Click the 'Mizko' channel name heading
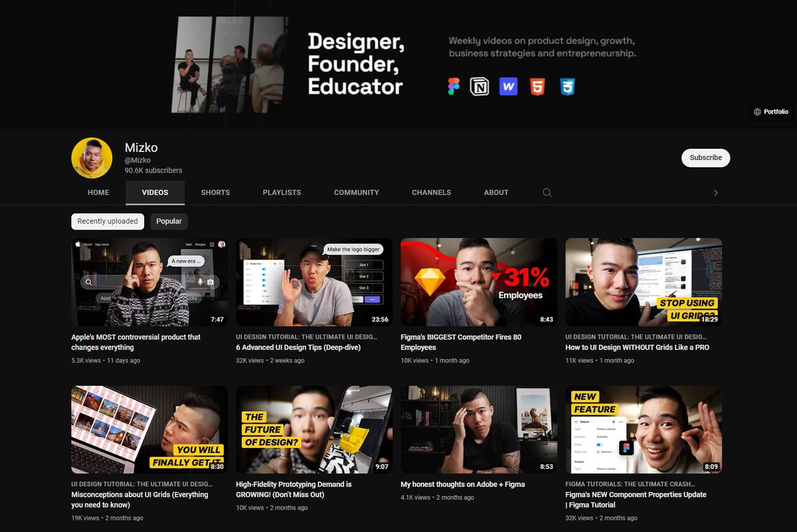Screen dimensions: 797x532 coord(141,147)
